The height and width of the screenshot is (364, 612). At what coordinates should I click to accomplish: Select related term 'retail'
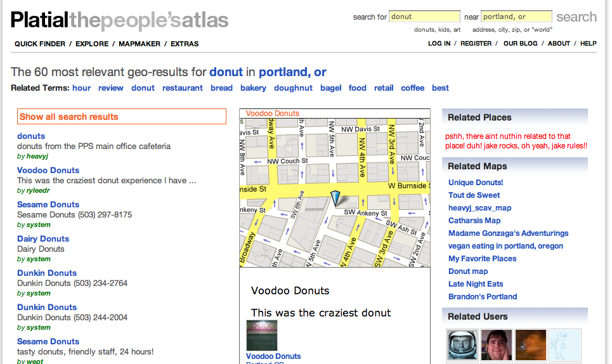click(384, 88)
